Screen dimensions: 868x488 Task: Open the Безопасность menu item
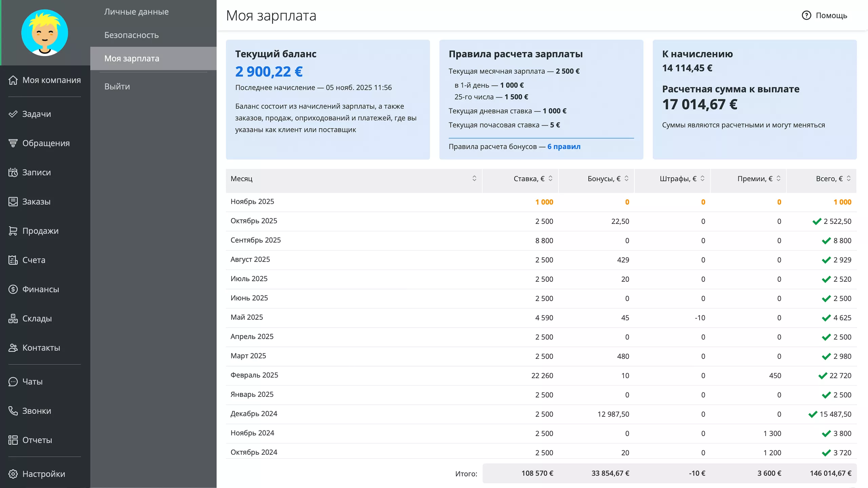[131, 35]
